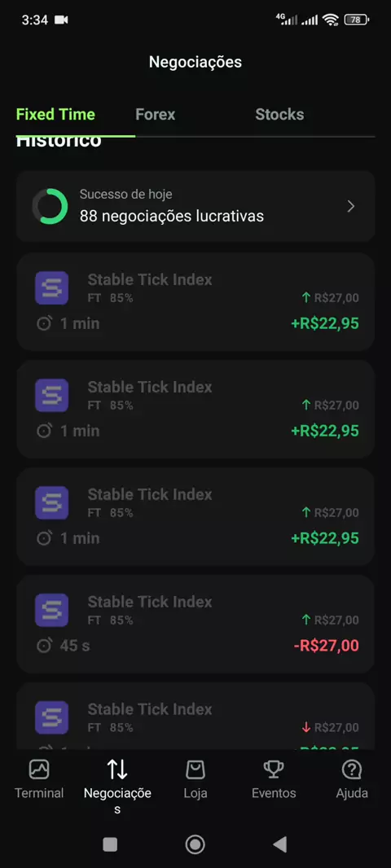Open the Eventos trophy icon

coord(273,769)
